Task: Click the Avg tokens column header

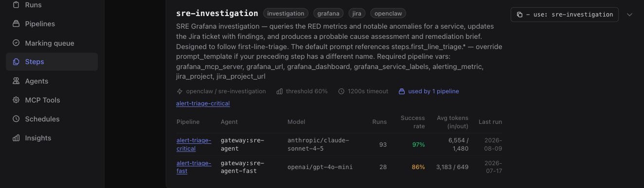Action: 452,122
